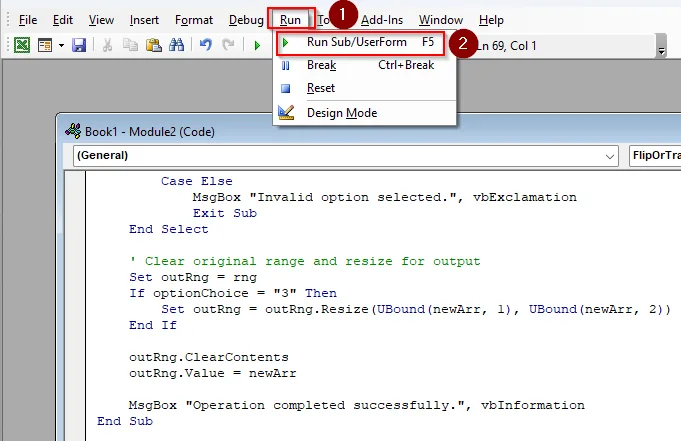Click the 'Invalid option selected.' MsgBox line
This screenshot has width=681, height=441.
(x=384, y=197)
